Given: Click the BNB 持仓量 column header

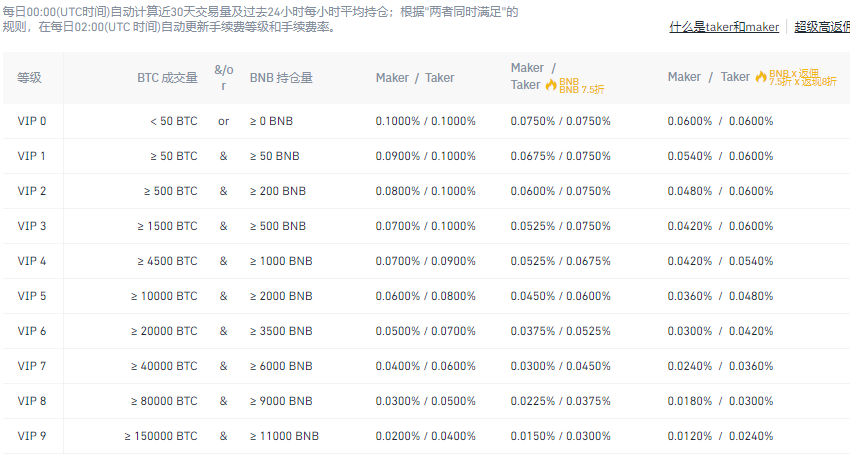Looking at the screenshot, I should pyautogui.click(x=281, y=77).
